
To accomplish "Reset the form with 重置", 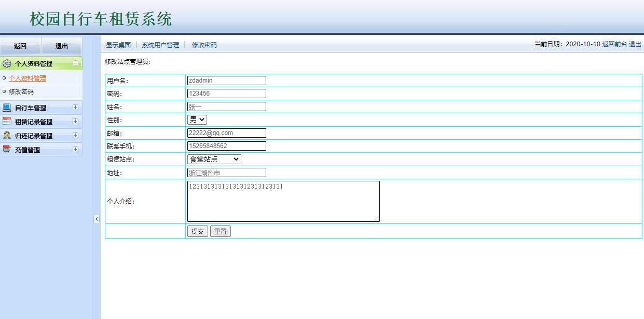I will point(221,232).
